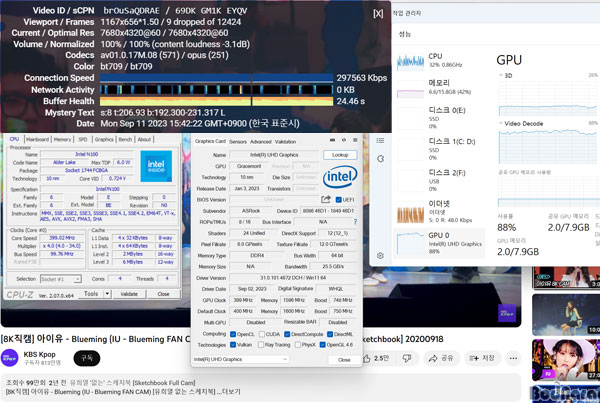Save video to playlist button

[482, 358]
